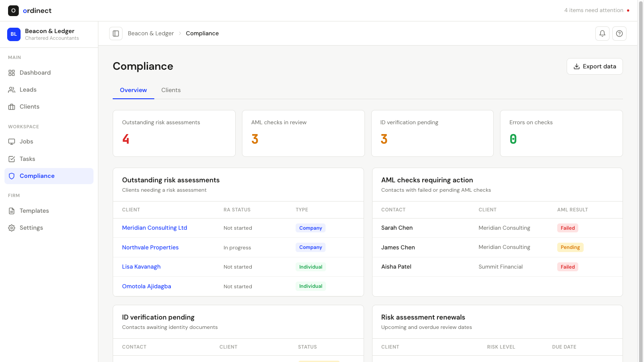The image size is (644, 362).
Task: Click the Tasks checkbox icon
Action: pyautogui.click(x=12, y=159)
